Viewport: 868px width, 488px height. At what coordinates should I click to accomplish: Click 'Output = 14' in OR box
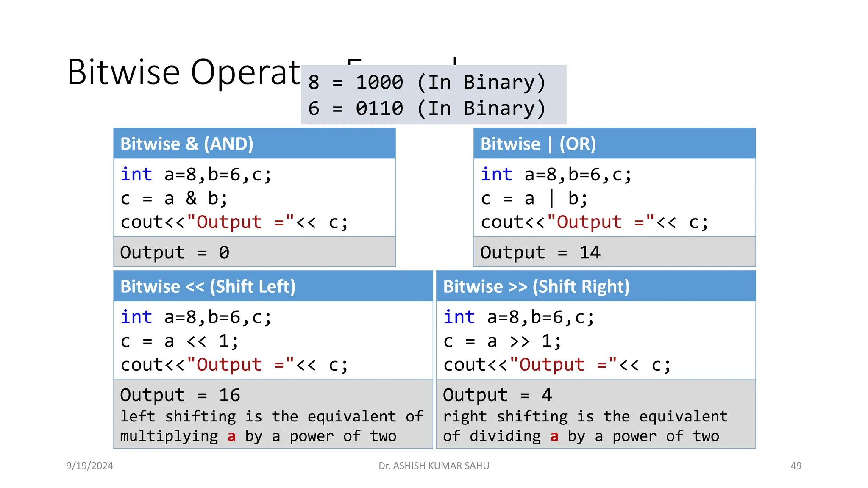coord(540,252)
